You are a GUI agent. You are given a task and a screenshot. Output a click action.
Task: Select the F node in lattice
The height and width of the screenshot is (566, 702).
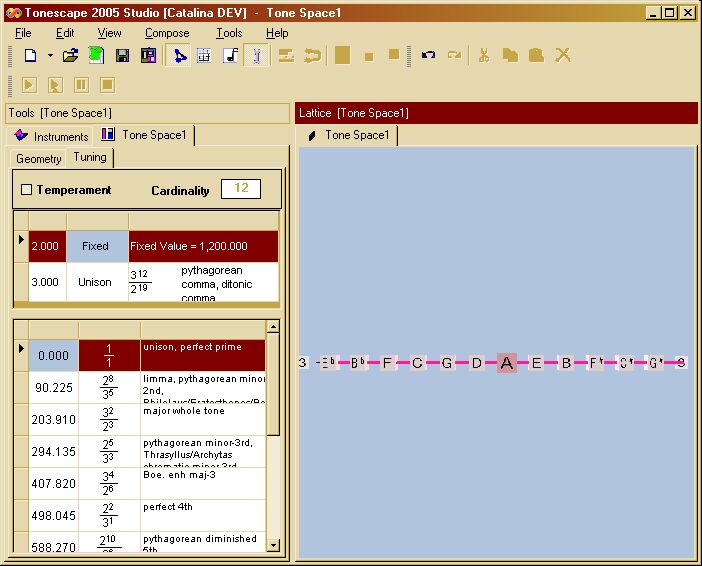(387, 363)
